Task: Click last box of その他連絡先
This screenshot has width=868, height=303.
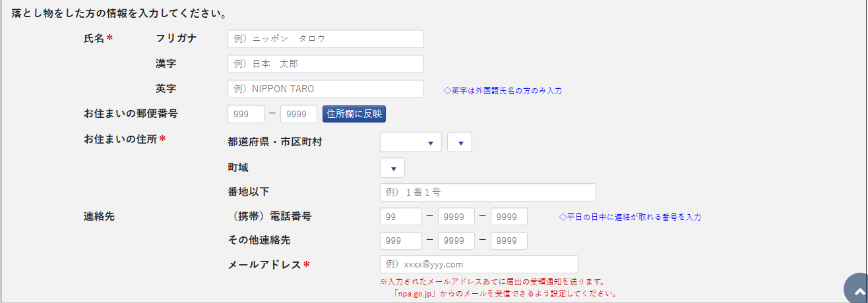Action: pyautogui.click(x=509, y=240)
